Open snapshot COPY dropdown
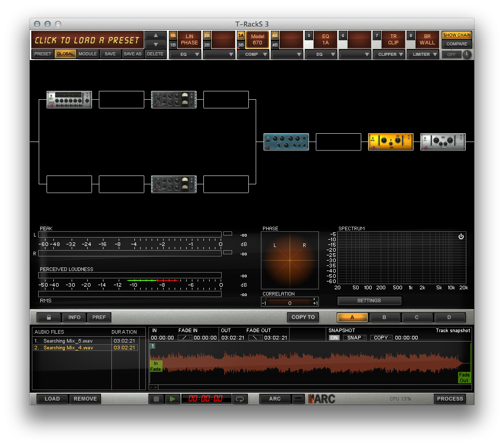The image size is (504, 446). [381, 338]
